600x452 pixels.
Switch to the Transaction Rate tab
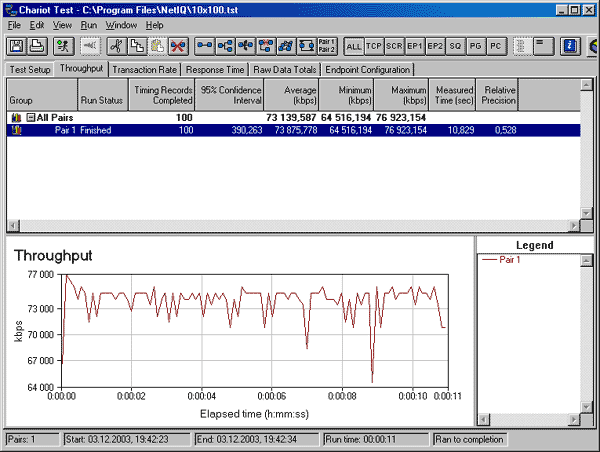coord(145,70)
